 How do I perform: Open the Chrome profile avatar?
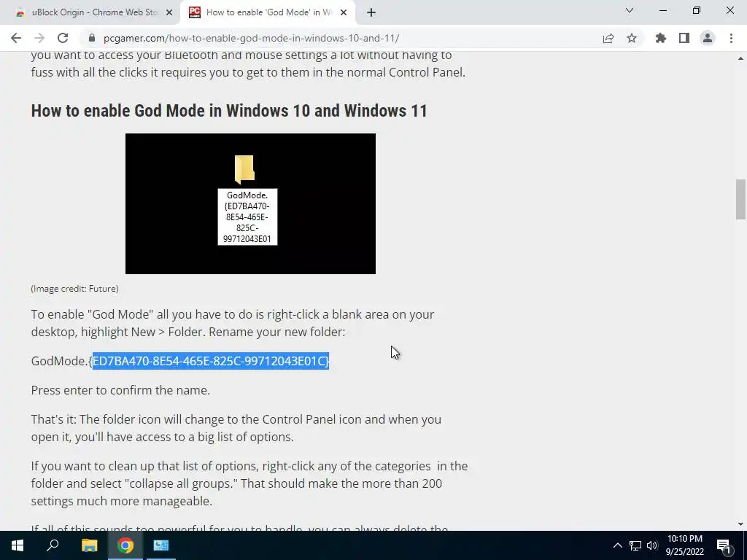(708, 38)
